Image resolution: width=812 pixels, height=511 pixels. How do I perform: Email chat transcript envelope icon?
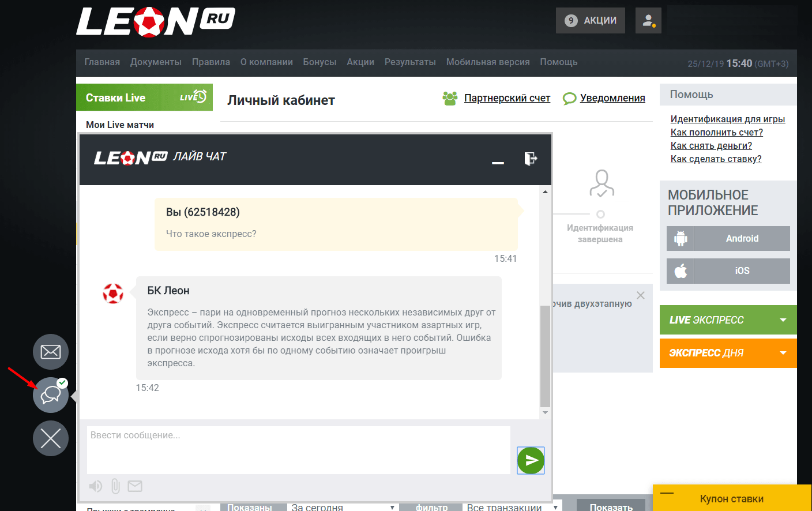pos(135,486)
